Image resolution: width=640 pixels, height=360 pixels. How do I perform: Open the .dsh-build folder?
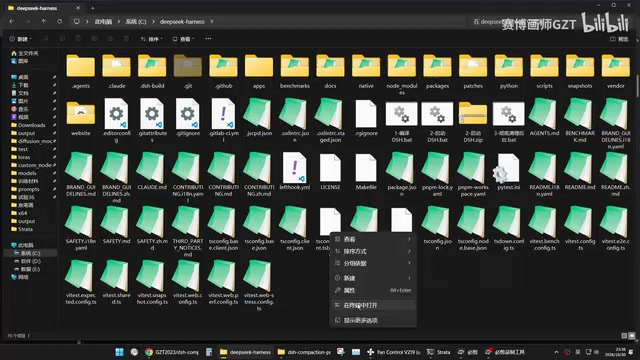(x=152, y=71)
